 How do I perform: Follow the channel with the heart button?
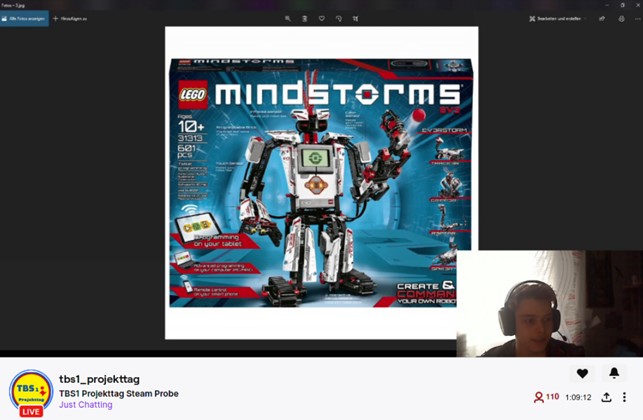tap(582, 373)
